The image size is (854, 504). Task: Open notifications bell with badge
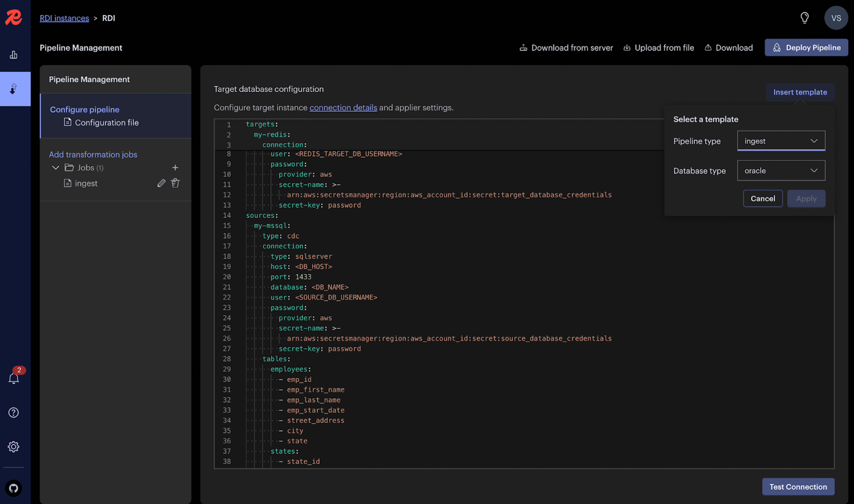coord(14,378)
